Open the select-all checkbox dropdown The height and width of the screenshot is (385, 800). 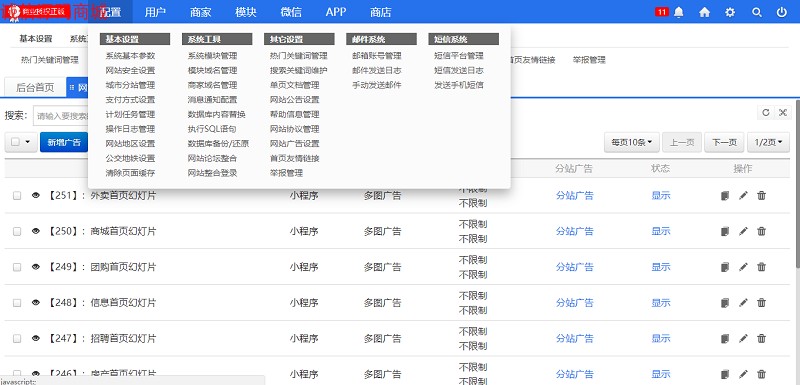(x=21, y=142)
